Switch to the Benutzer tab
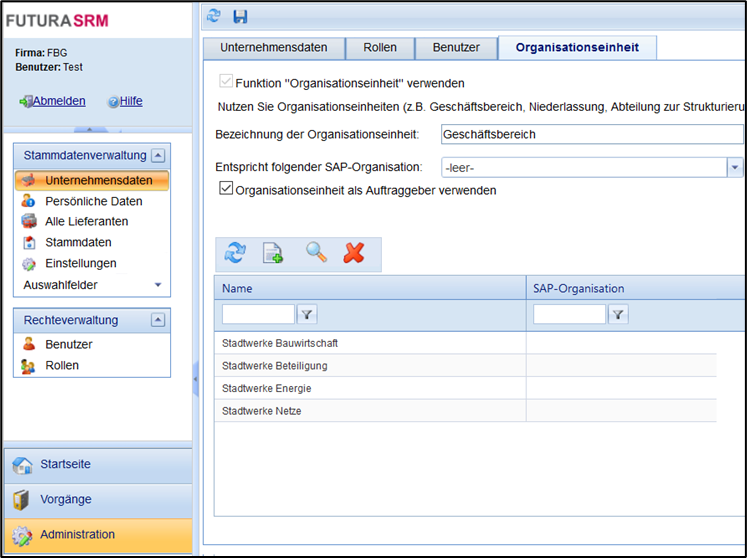The image size is (747, 558). tap(456, 47)
